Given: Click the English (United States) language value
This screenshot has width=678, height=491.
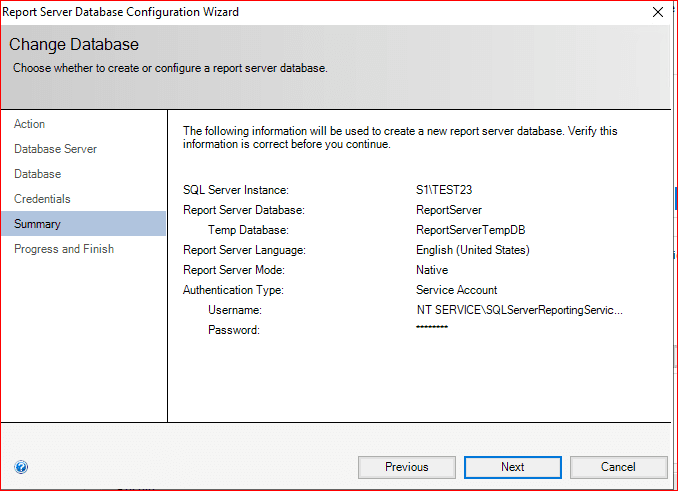Looking at the screenshot, I should [473, 250].
